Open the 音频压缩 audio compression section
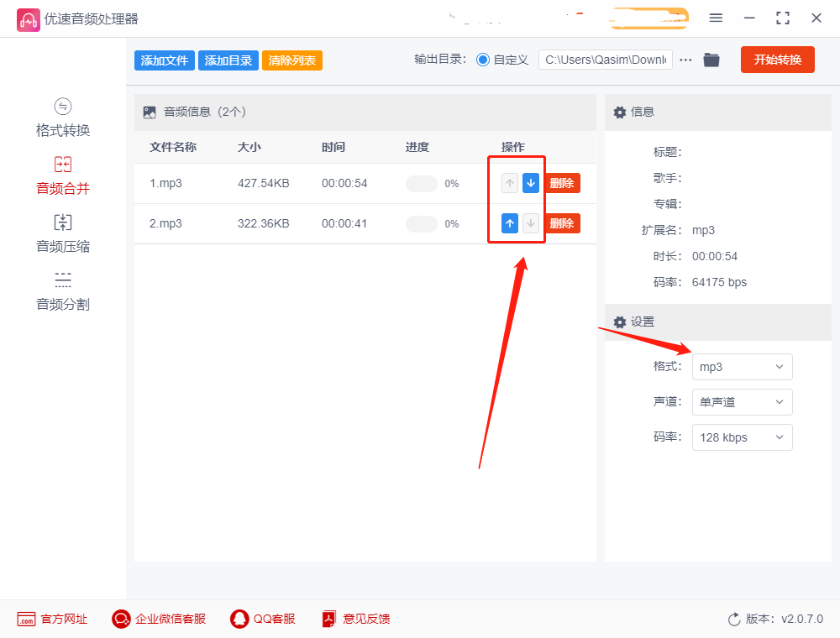This screenshot has height=638, width=840. (63, 234)
